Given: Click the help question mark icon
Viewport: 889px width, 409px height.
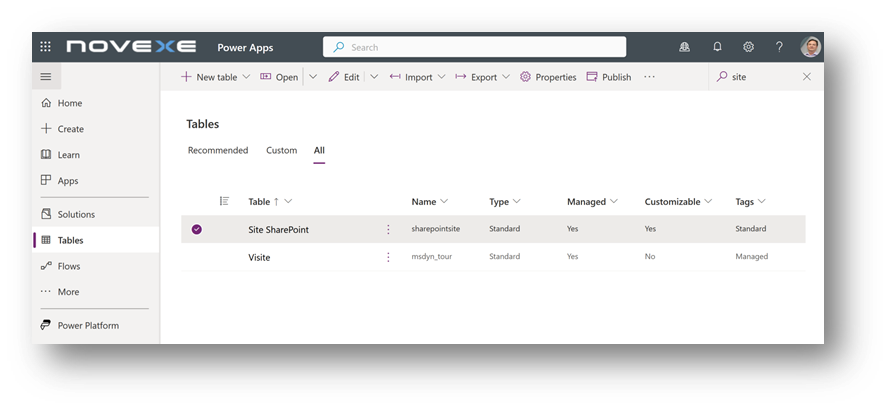Looking at the screenshot, I should tap(779, 47).
